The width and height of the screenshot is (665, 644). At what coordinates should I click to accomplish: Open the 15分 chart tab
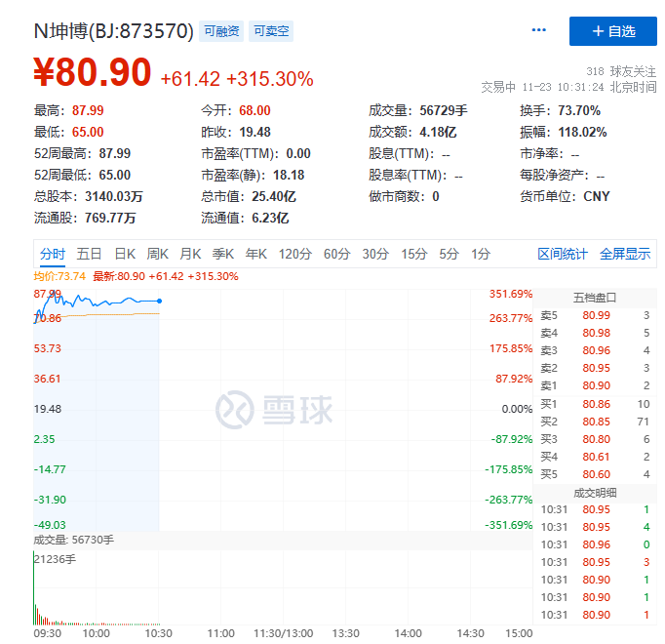click(414, 254)
